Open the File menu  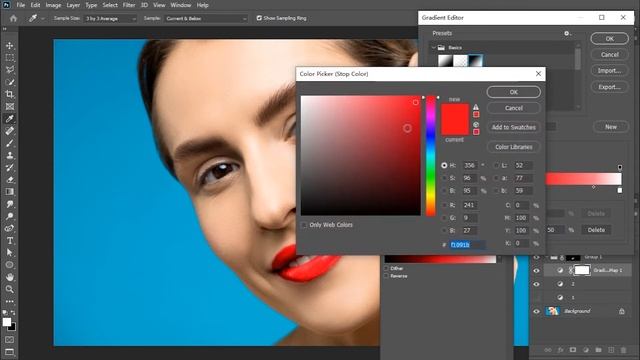click(x=20, y=5)
